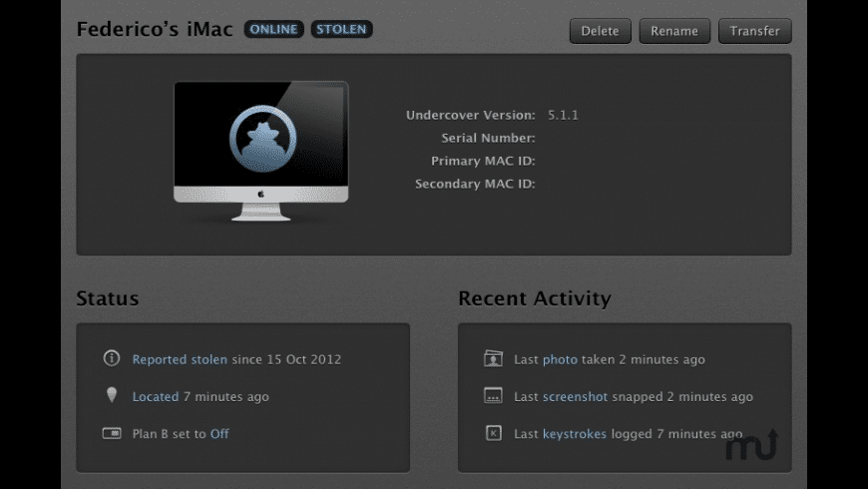Open the last photo link
Viewport: 868px width, 489px height.
560,359
